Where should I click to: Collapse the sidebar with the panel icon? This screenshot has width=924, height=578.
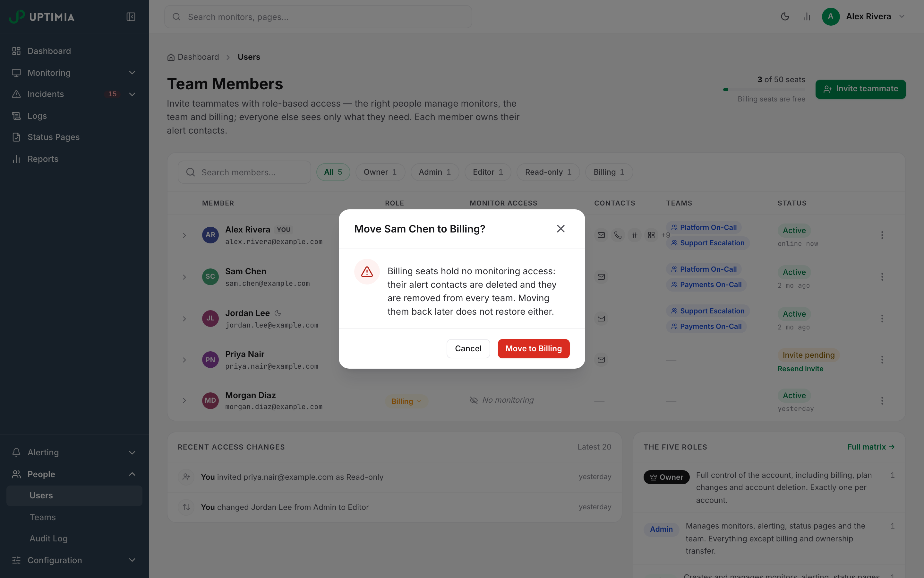point(131,17)
